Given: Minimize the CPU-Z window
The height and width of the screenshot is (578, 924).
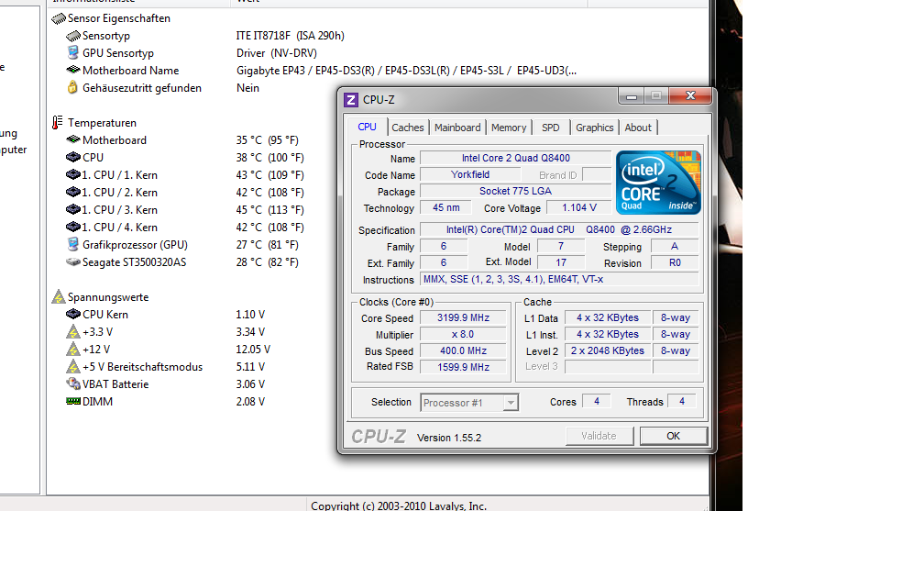Looking at the screenshot, I should tap(632, 96).
